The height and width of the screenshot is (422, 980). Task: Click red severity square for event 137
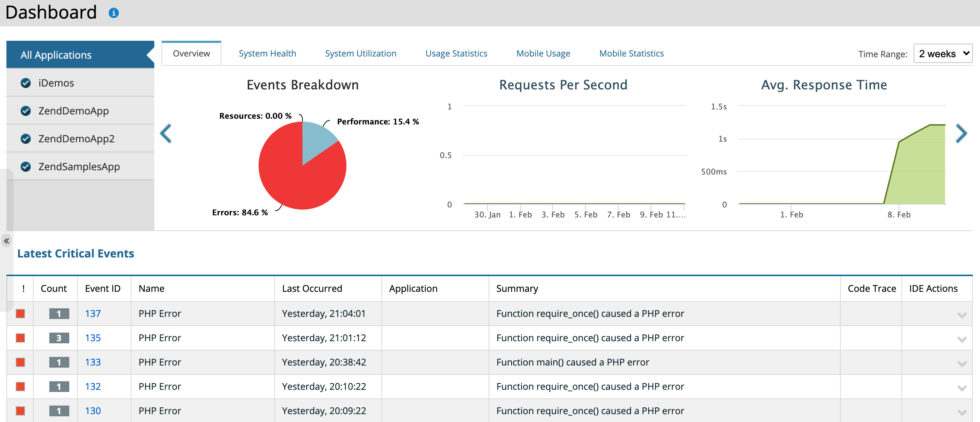click(x=21, y=313)
